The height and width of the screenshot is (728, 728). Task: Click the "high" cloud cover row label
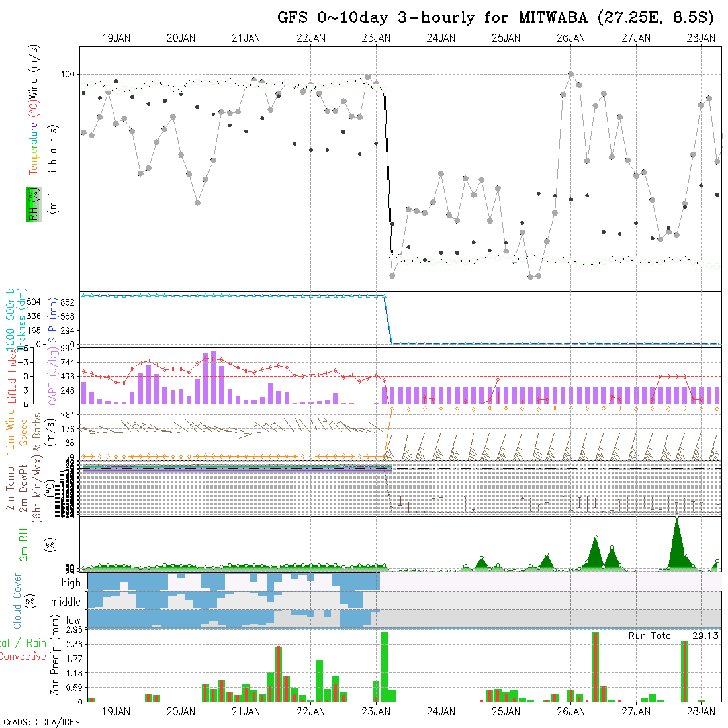point(71,583)
